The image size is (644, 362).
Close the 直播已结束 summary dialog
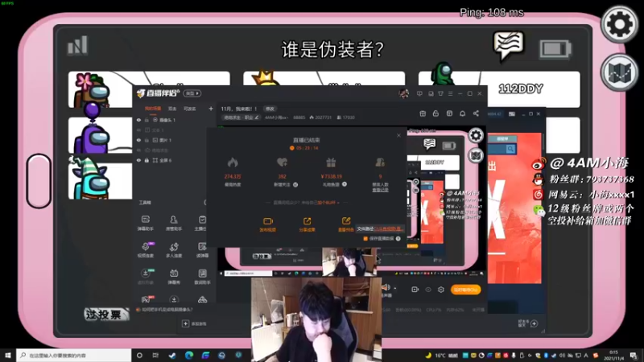398,135
